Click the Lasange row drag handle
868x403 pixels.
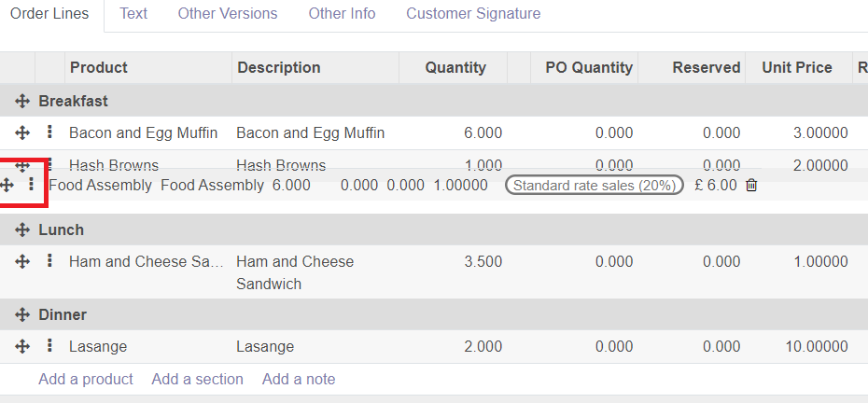22,346
